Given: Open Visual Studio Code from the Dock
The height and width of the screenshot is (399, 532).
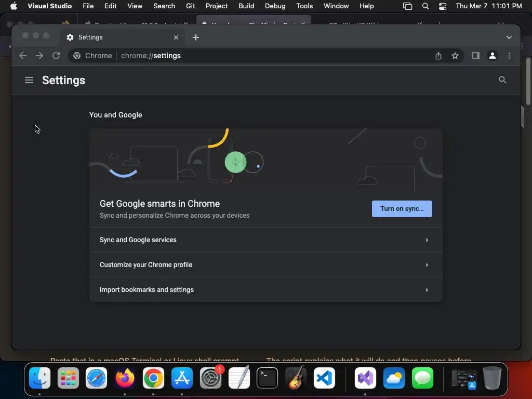Looking at the screenshot, I should (x=324, y=378).
